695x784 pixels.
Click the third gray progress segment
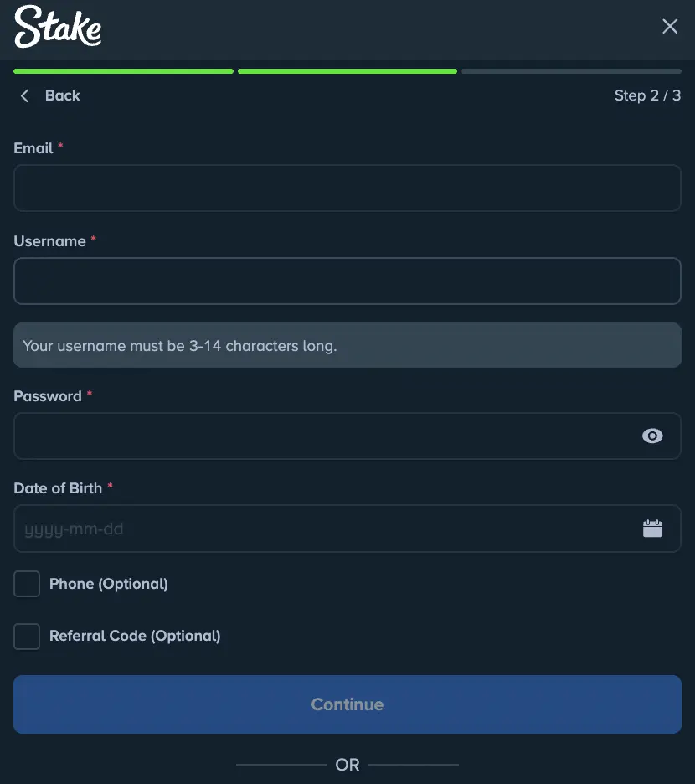tap(571, 71)
